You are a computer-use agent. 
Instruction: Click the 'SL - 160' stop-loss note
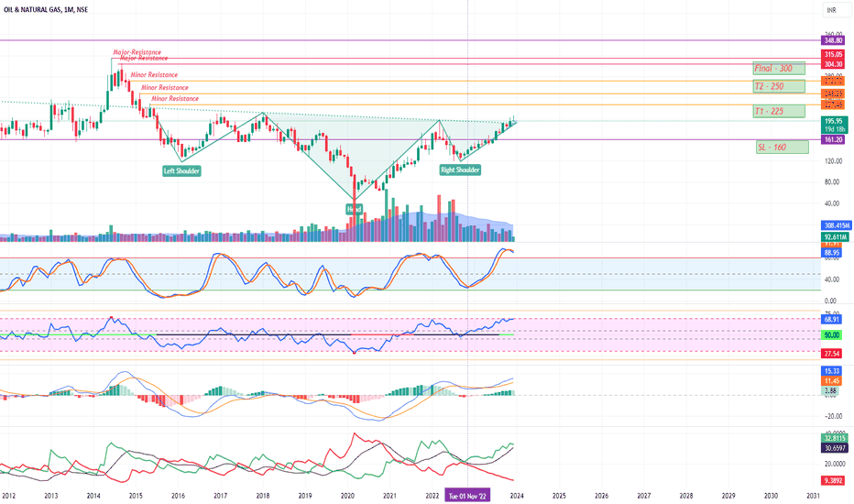click(x=783, y=148)
